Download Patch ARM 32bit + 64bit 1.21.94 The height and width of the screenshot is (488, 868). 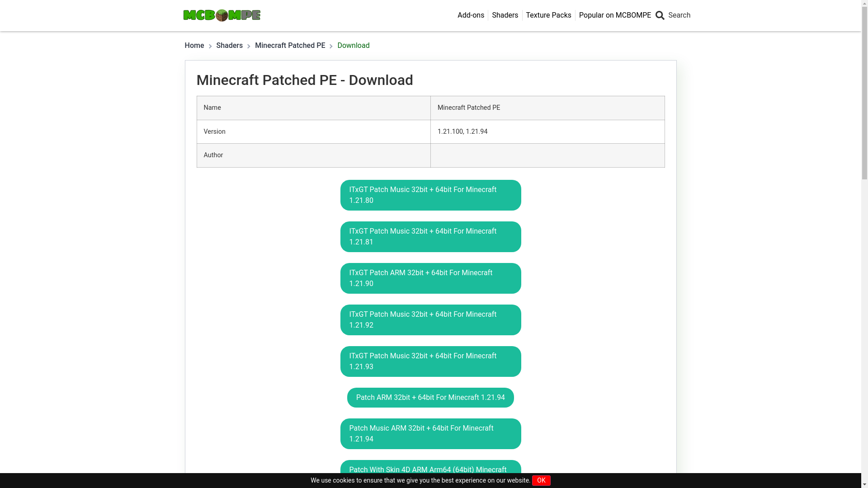[430, 398]
